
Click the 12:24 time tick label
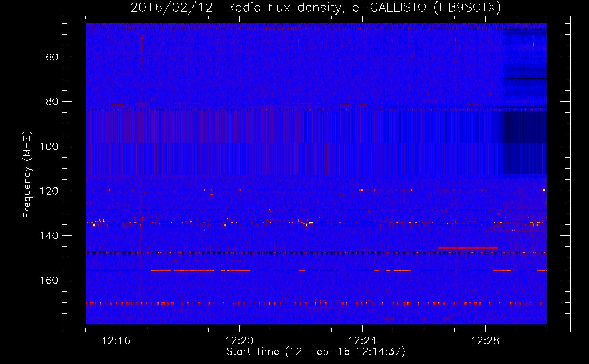[362, 341]
